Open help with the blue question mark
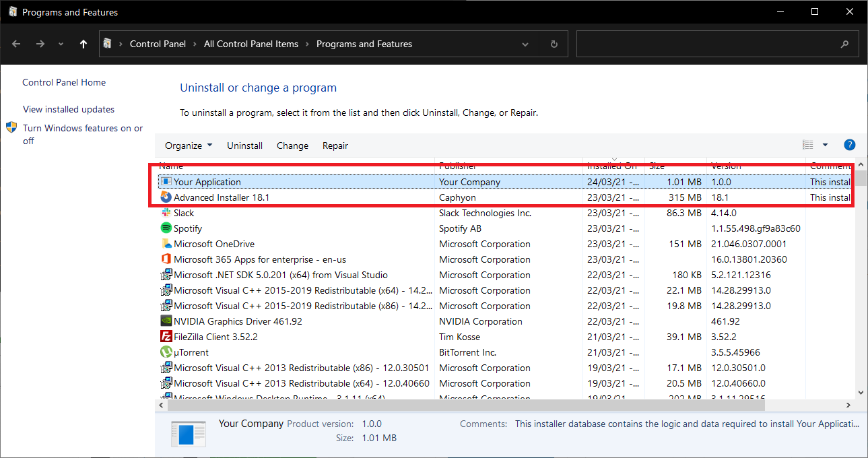This screenshot has width=868, height=458. click(849, 145)
